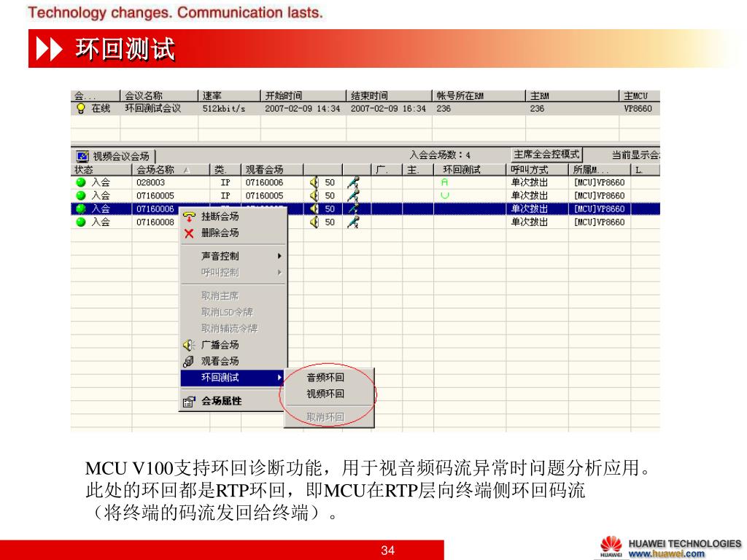The width and height of the screenshot is (747, 560).
Task: Open the www.huawei.com link
Action: 667,554
